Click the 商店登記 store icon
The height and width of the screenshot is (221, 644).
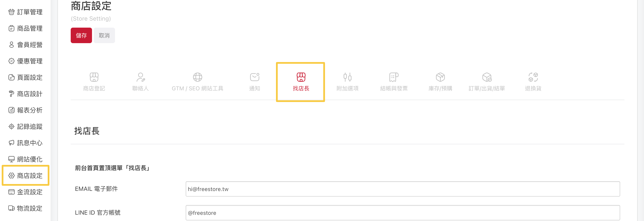[94, 77]
